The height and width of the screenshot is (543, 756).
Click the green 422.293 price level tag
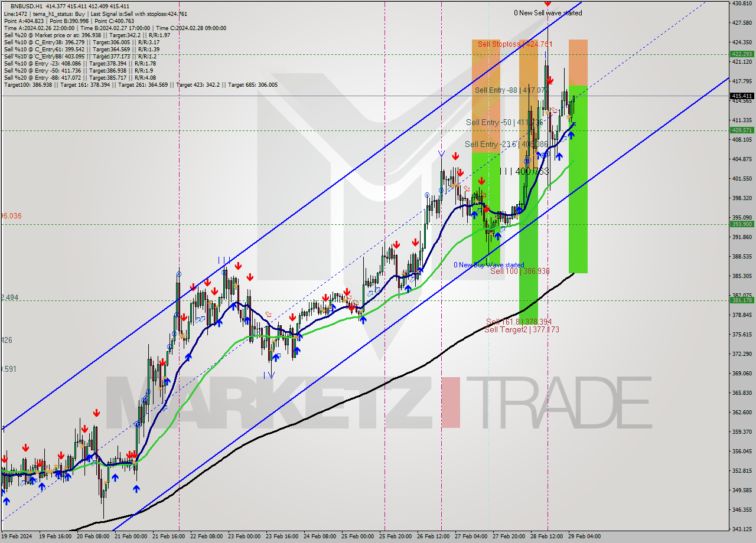(742, 54)
